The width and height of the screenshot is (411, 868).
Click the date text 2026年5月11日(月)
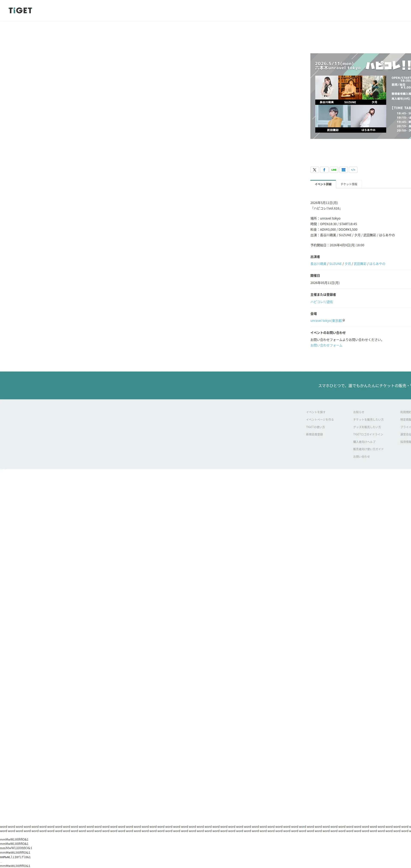324,203
